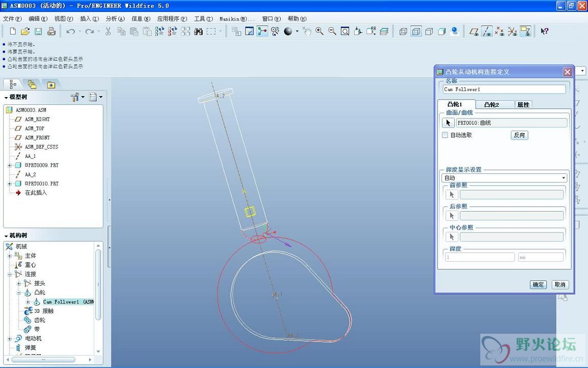
Task: Expand the PRT0010.PRT tree node
Action: point(9,183)
